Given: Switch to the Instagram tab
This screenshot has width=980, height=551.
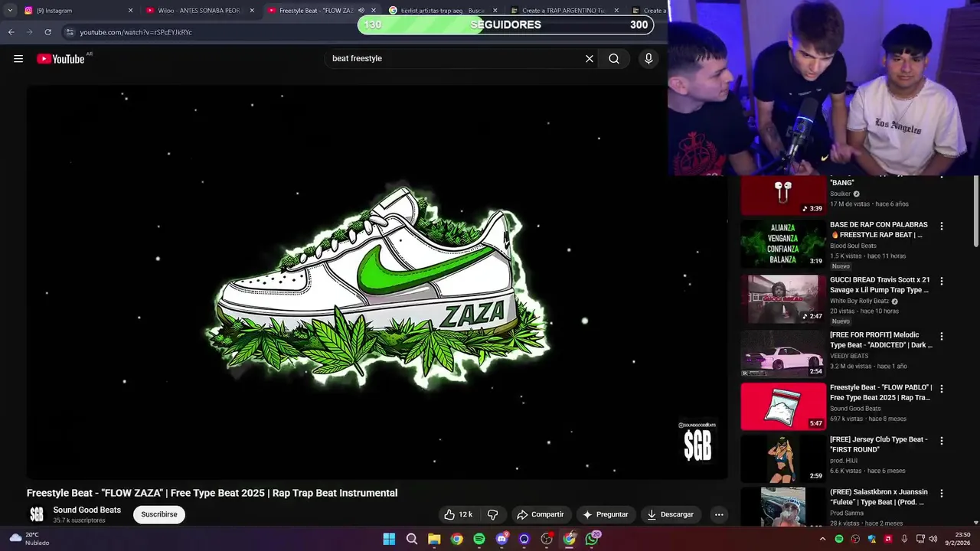Looking at the screenshot, I should pos(79,11).
